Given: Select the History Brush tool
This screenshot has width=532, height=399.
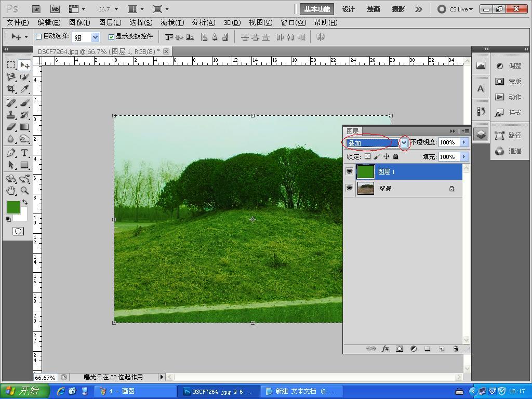Looking at the screenshot, I should (24, 115).
